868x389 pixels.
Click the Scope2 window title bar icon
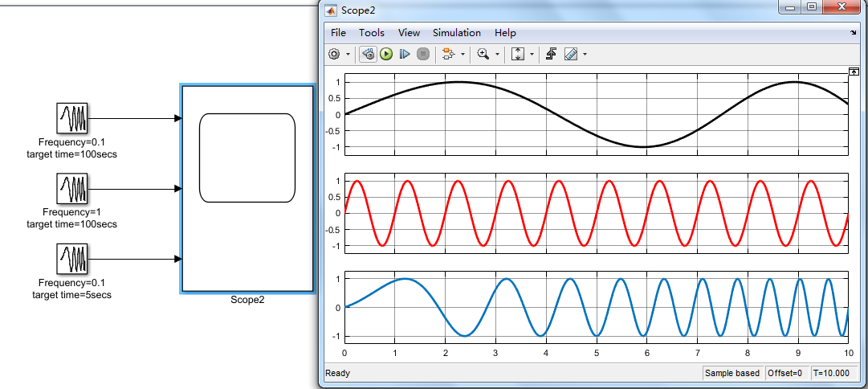coord(331,10)
